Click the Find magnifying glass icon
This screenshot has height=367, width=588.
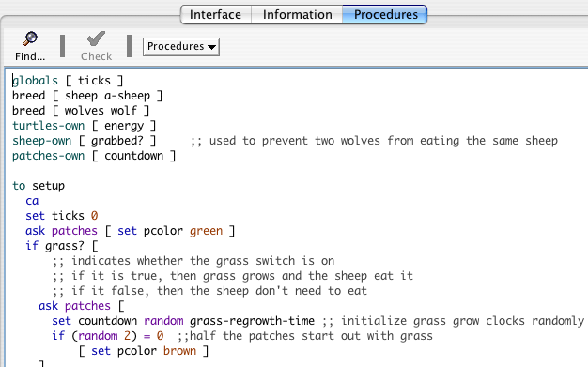(x=30, y=38)
